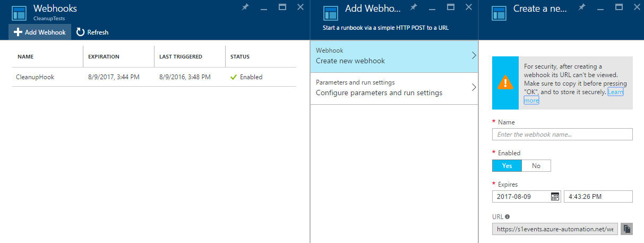The height and width of the screenshot is (243, 644).
Task: Focus the webhook Name input field
Action: click(562, 134)
